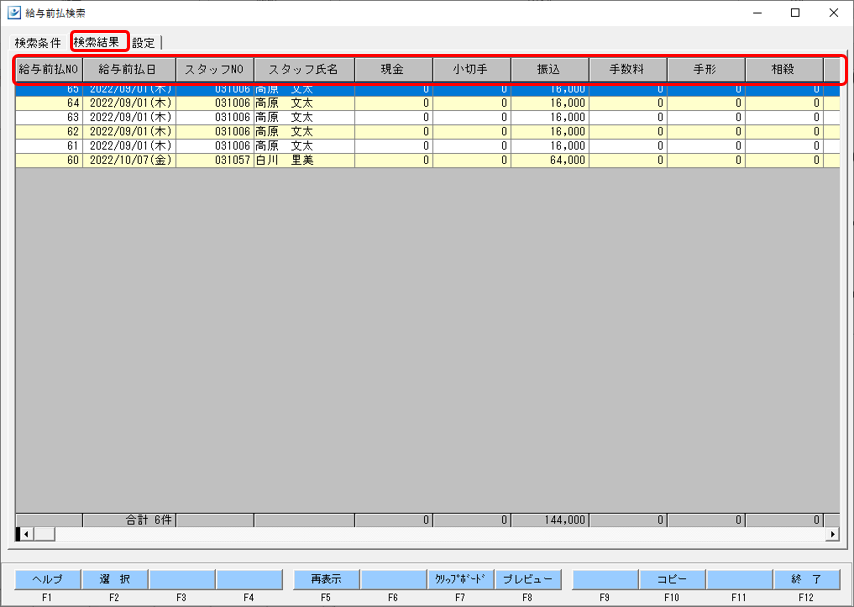854x607 pixels.
Task: Click the 64,000 振込 amount cell
Action: tap(550, 160)
